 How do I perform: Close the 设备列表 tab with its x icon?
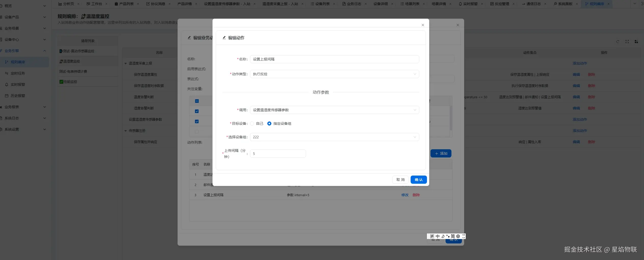coord(334,4)
